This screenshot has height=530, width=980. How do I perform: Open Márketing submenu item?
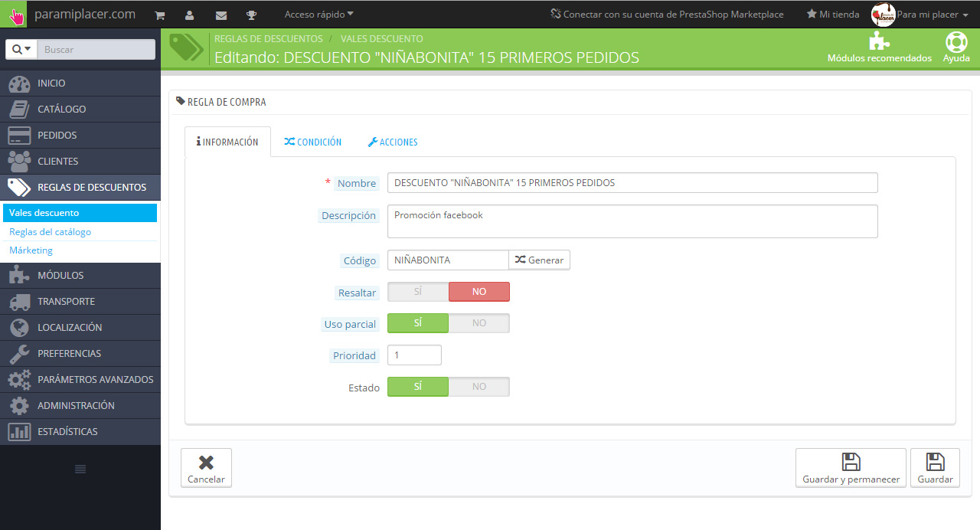point(80,250)
